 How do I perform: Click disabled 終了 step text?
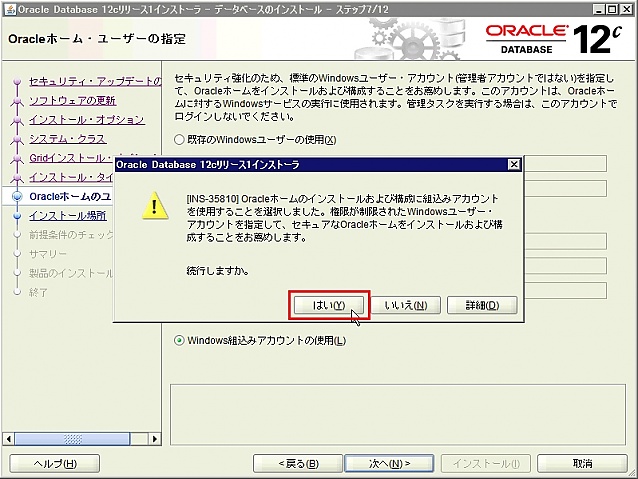[38, 292]
